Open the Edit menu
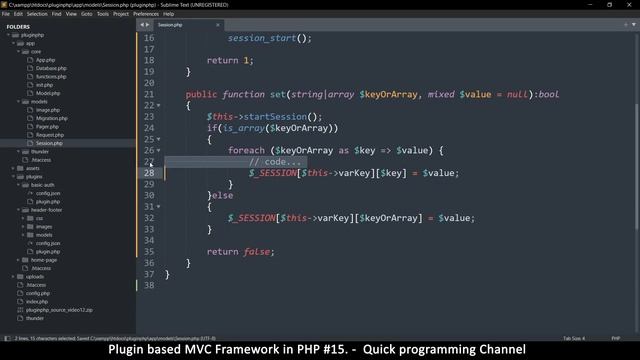640x360 pixels. (x=18, y=14)
